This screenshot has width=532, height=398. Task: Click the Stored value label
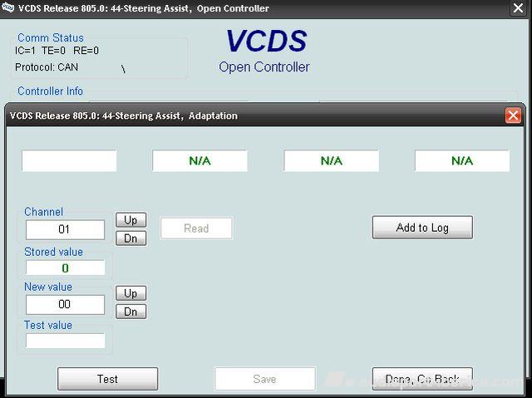point(53,252)
